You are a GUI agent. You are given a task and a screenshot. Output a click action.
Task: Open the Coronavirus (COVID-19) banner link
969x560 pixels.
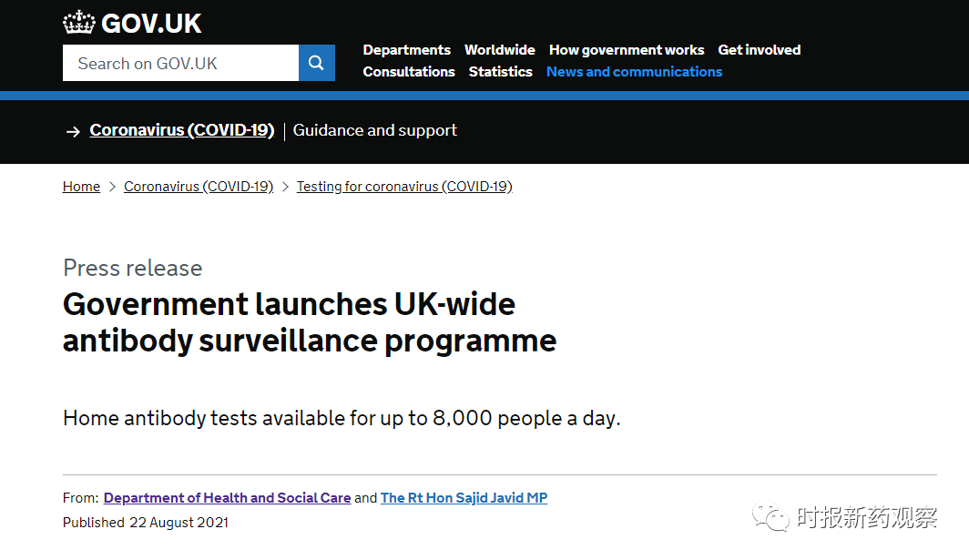click(181, 130)
